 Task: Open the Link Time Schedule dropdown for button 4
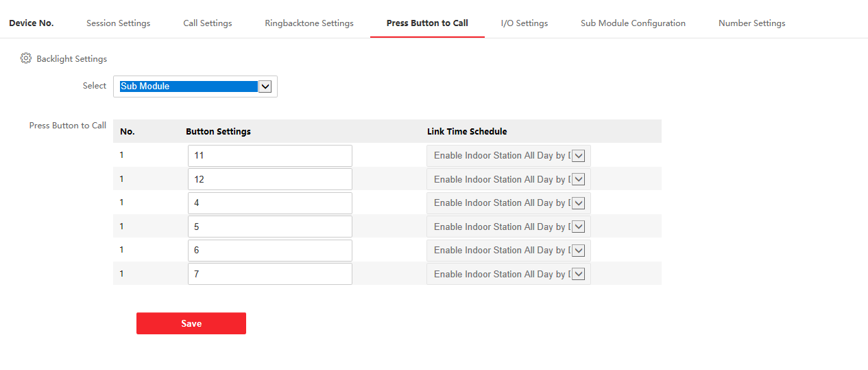[508, 203]
